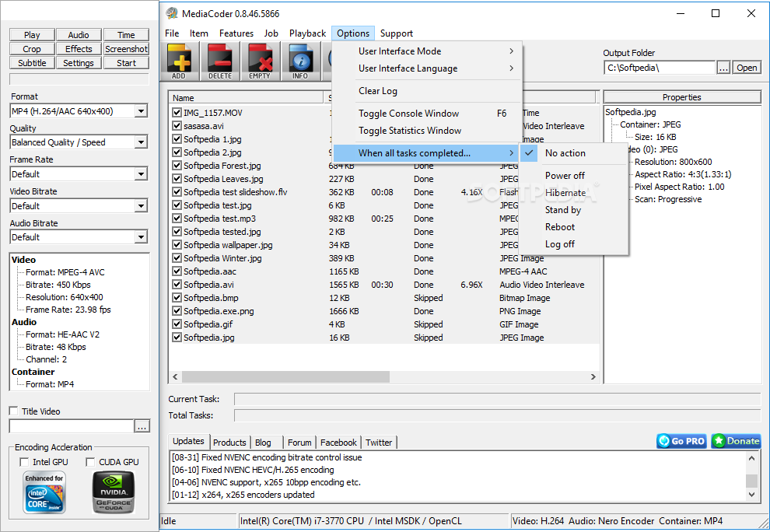Screen dimensions: 770x532
Task: Select Stand by option
Action: [573, 210]
